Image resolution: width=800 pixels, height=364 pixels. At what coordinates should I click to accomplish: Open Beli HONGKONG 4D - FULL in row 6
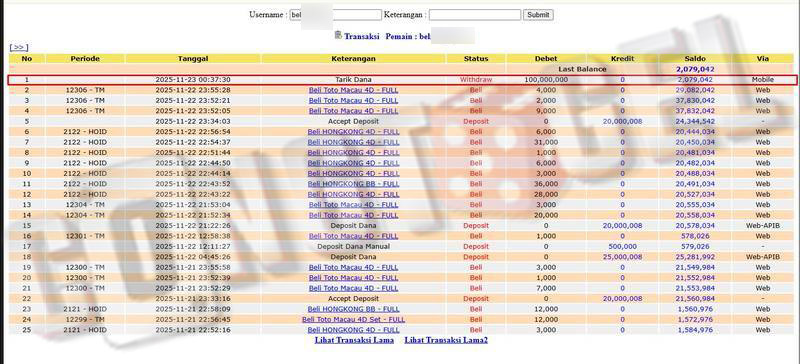353,132
